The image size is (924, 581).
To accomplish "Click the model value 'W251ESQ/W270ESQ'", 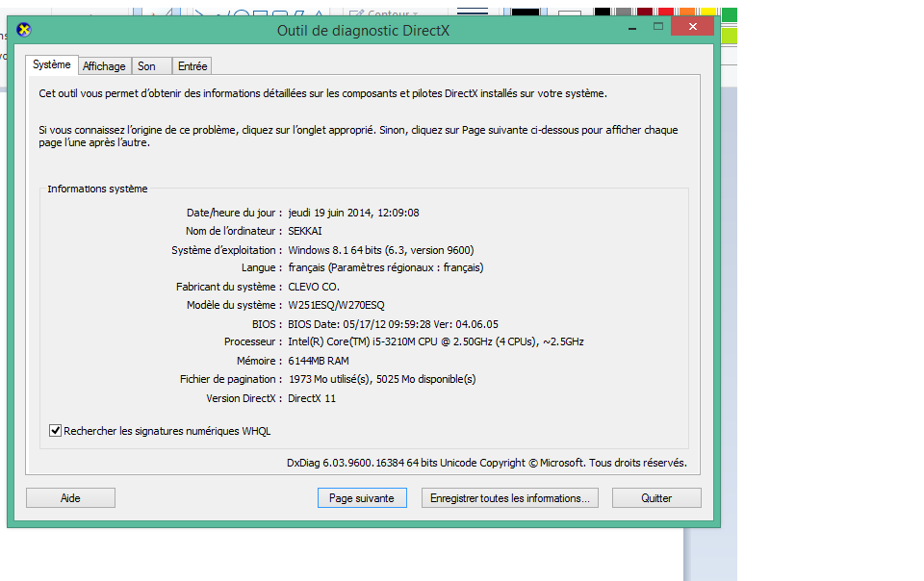I will (336, 305).
